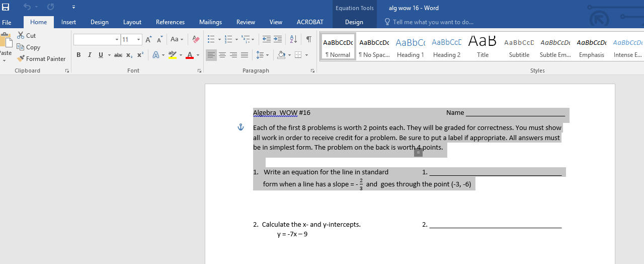The width and height of the screenshot is (644, 264).
Task: Apply Heading 2 style
Action: [447, 47]
